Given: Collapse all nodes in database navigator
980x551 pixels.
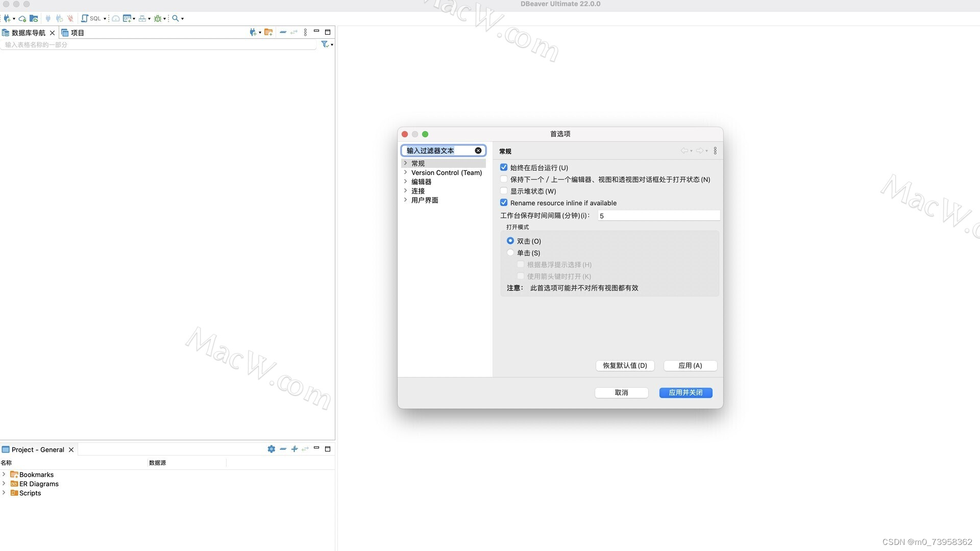Looking at the screenshot, I should 283,32.
